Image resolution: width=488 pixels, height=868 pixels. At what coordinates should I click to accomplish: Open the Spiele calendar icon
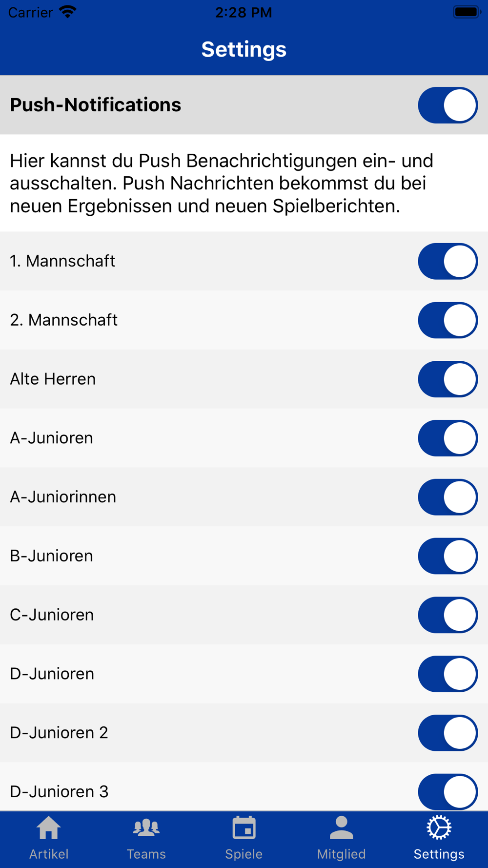coord(244,827)
